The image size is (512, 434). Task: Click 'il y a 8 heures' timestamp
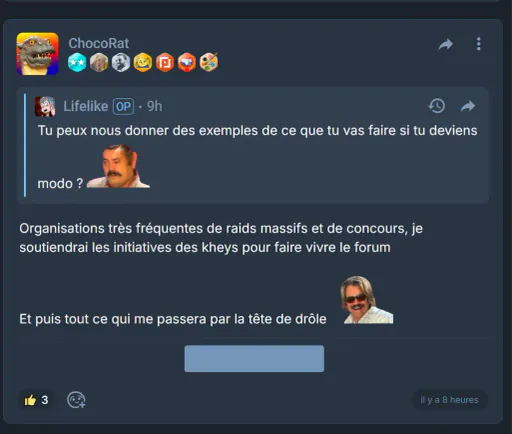coord(449,400)
